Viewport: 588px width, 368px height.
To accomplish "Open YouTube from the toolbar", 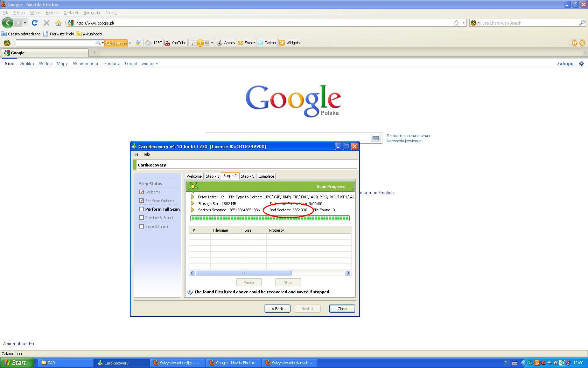I will point(175,43).
